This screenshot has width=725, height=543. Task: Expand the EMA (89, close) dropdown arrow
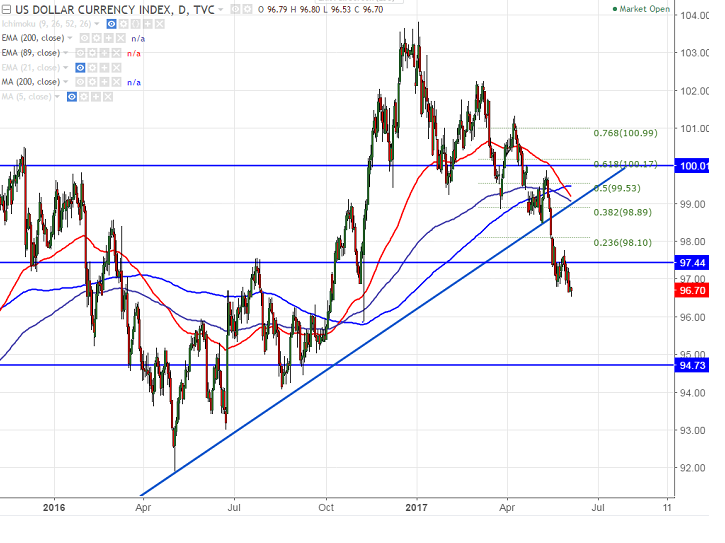[x=66, y=53]
